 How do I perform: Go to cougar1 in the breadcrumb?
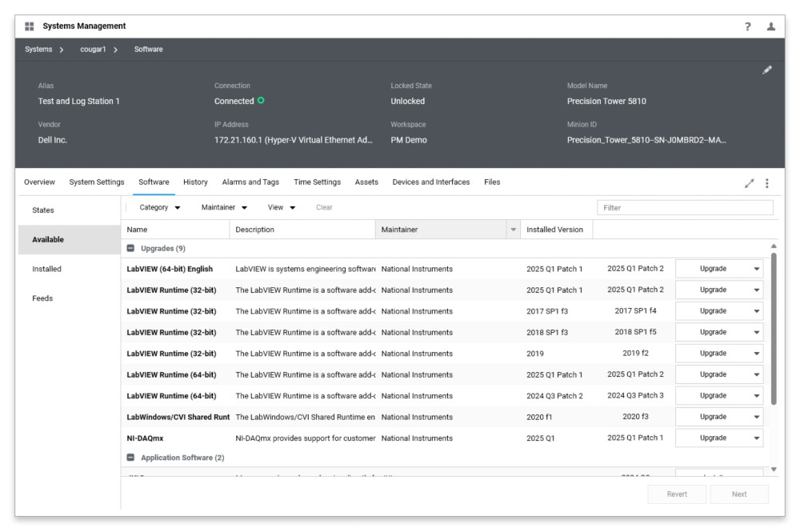93,50
